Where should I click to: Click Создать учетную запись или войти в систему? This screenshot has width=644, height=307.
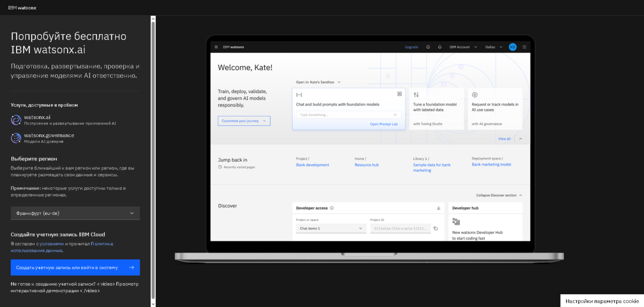(x=75, y=267)
